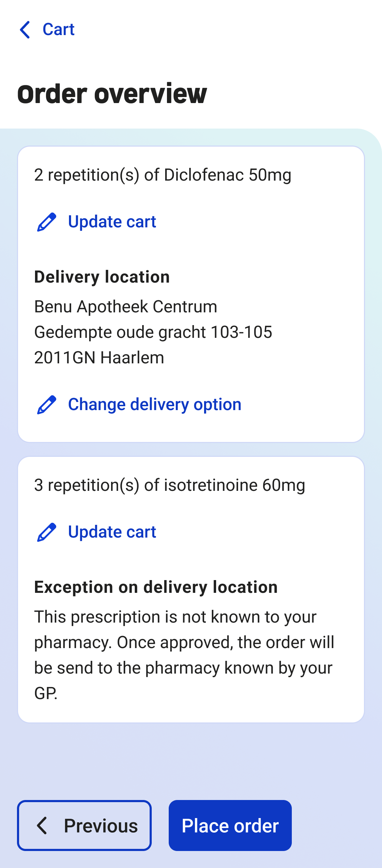This screenshot has width=382, height=868.
Task: Tap the Benu Apotheek Centrum pharmacy name
Action: (126, 307)
